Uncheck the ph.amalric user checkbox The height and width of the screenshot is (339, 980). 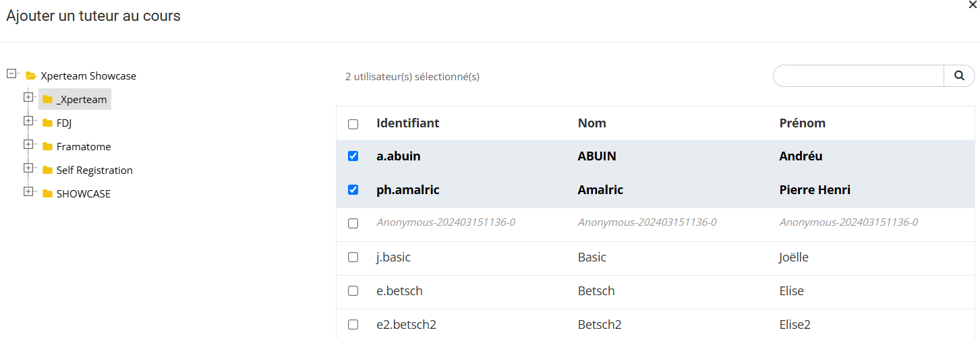click(x=353, y=190)
